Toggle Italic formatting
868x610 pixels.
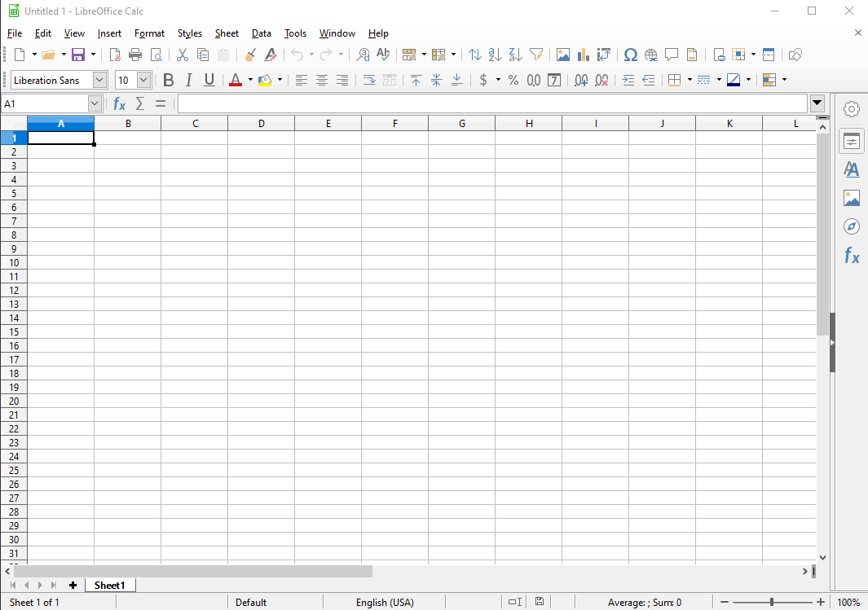pos(189,80)
